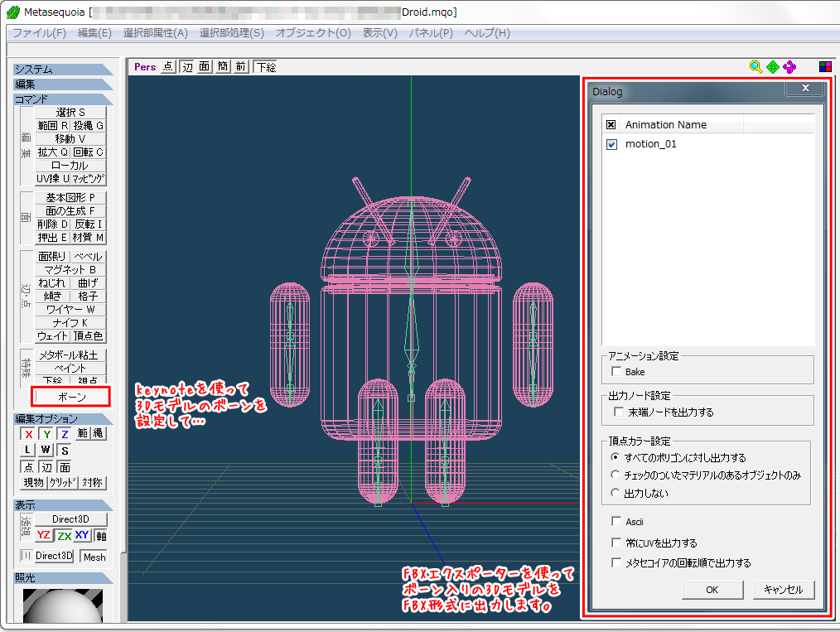Click the green pan-view arrows icon

tap(773, 67)
